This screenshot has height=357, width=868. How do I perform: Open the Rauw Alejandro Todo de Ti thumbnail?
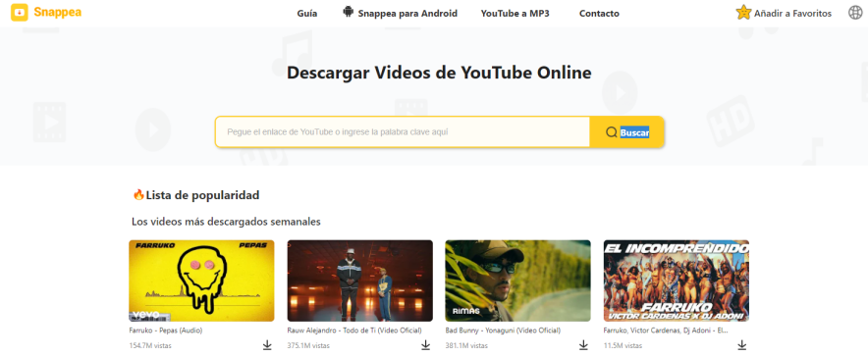(359, 280)
